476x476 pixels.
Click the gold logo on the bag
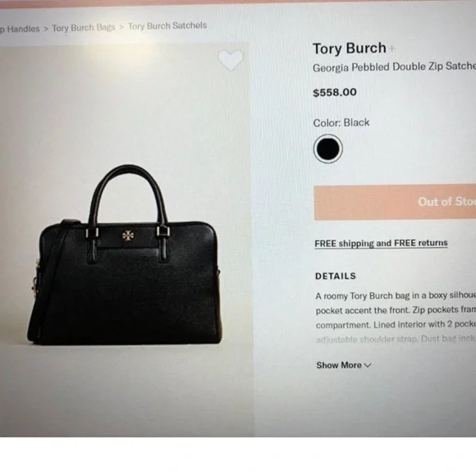click(x=127, y=236)
